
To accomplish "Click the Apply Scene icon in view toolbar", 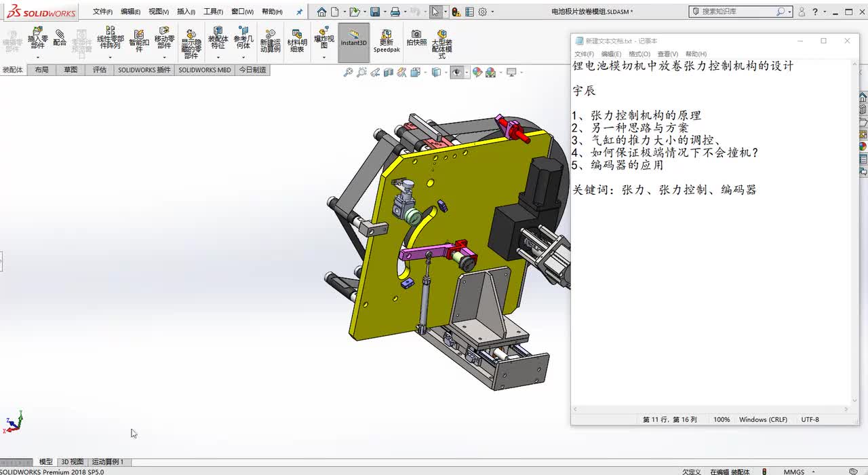I will point(490,72).
